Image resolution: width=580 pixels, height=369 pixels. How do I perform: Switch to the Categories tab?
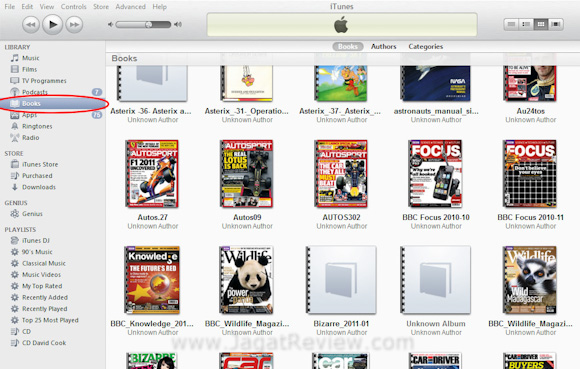coord(425,47)
